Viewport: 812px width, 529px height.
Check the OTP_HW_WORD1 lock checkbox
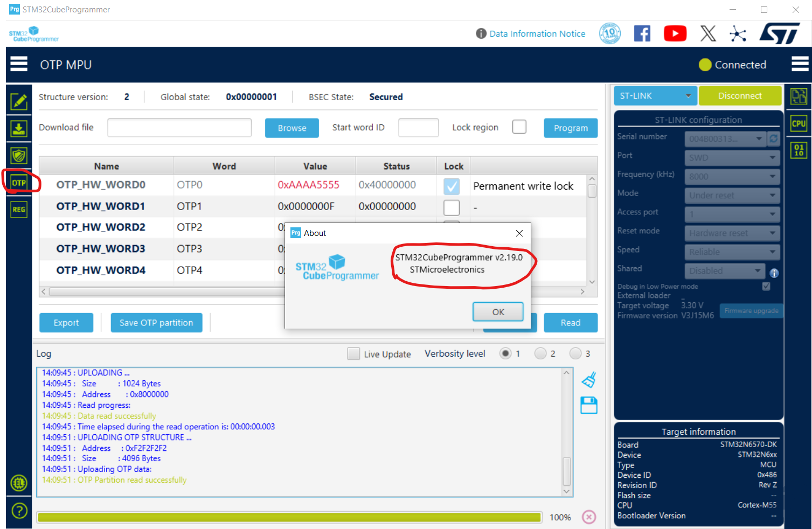[452, 207]
